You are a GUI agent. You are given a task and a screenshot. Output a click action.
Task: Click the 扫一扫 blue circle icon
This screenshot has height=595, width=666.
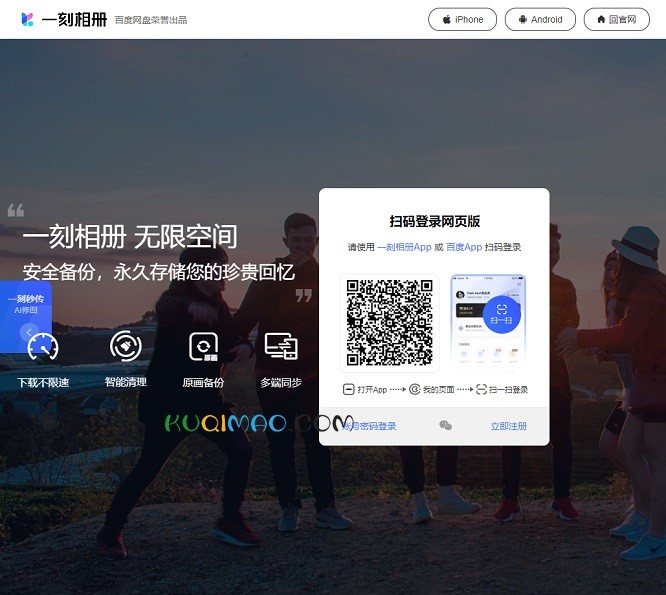point(502,315)
